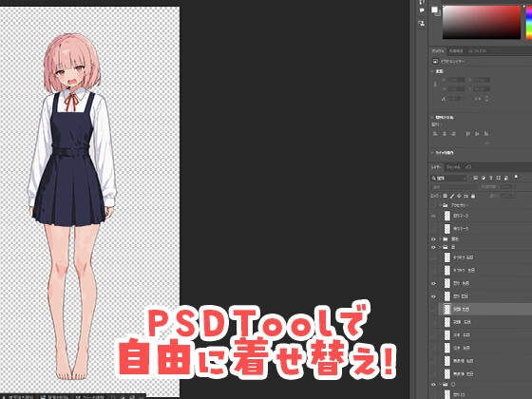Image resolution: width=532 pixels, height=399 pixels.
Task: Align right edges icon
Action: (453, 134)
